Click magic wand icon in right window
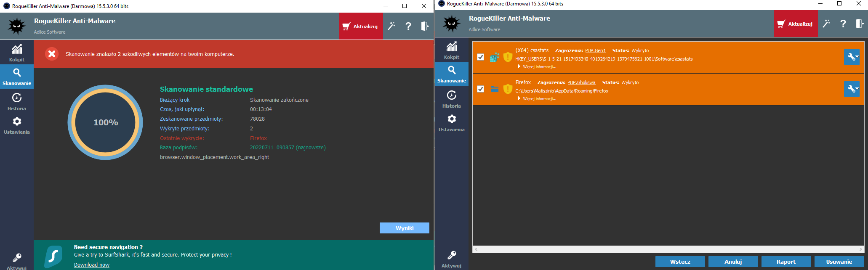Viewport: 868px width, 270px height. click(x=826, y=24)
